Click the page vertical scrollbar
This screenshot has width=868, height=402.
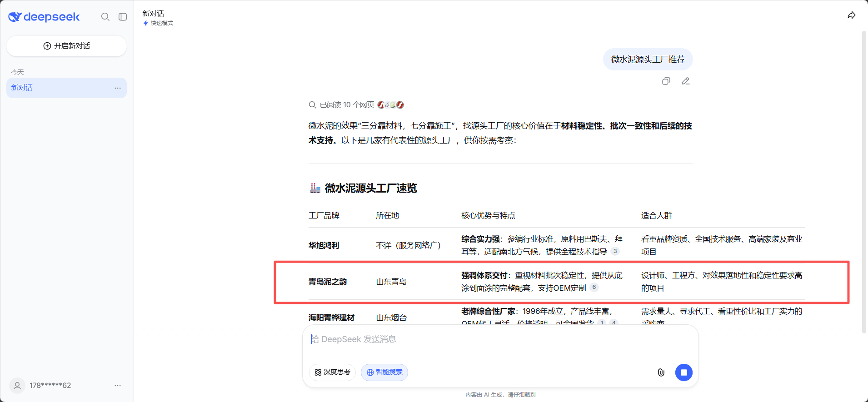pyautogui.click(x=864, y=182)
